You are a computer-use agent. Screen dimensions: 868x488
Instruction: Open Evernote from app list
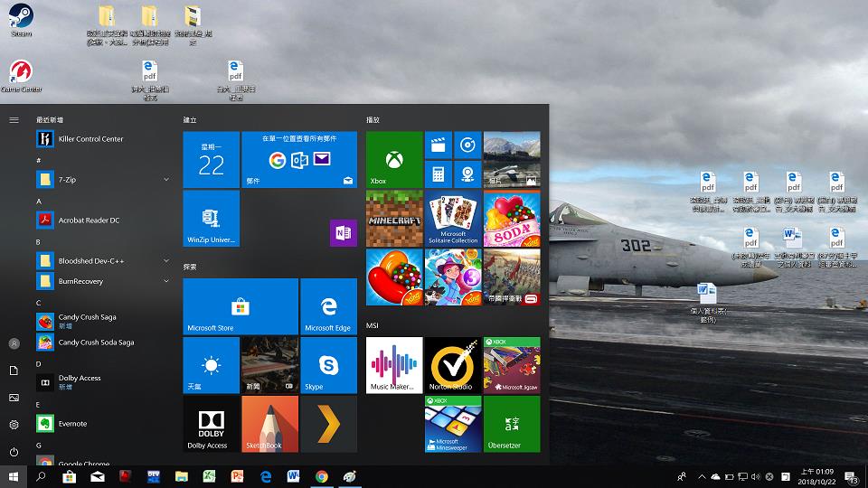pos(103,423)
